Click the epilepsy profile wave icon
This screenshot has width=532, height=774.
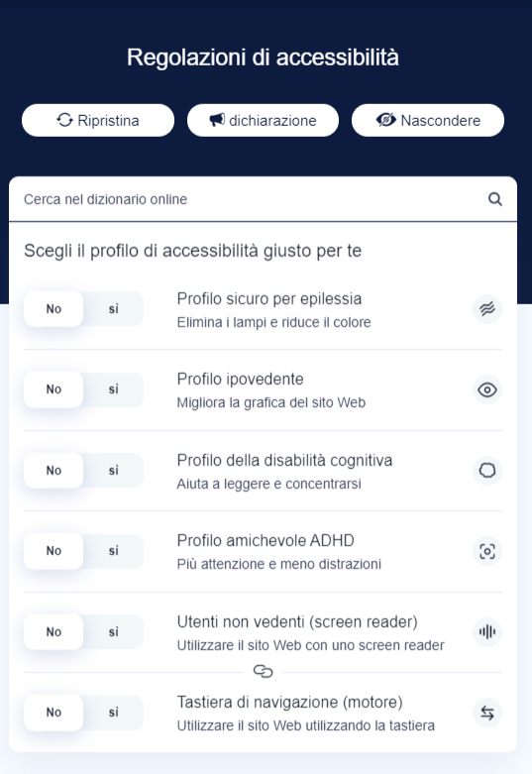[x=487, y=309]
